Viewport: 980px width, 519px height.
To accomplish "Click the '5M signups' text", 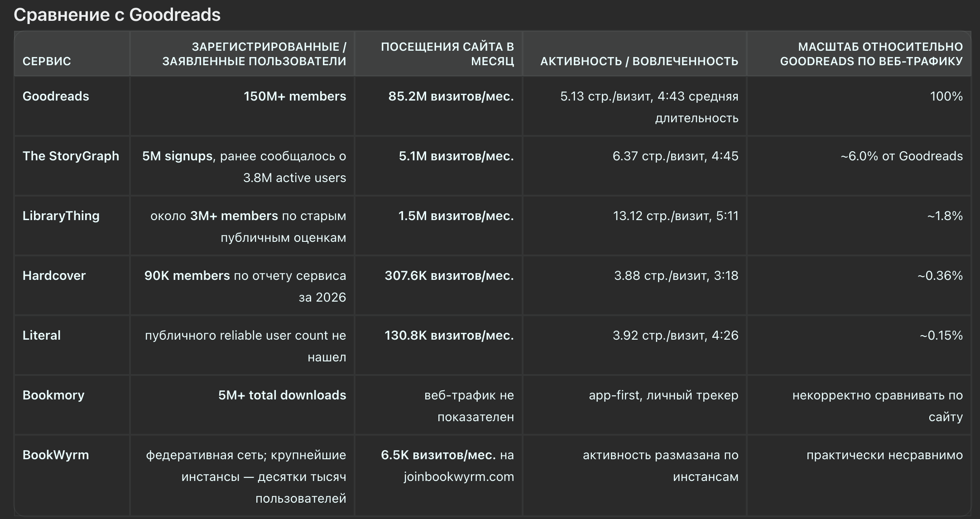I will 177,156.
